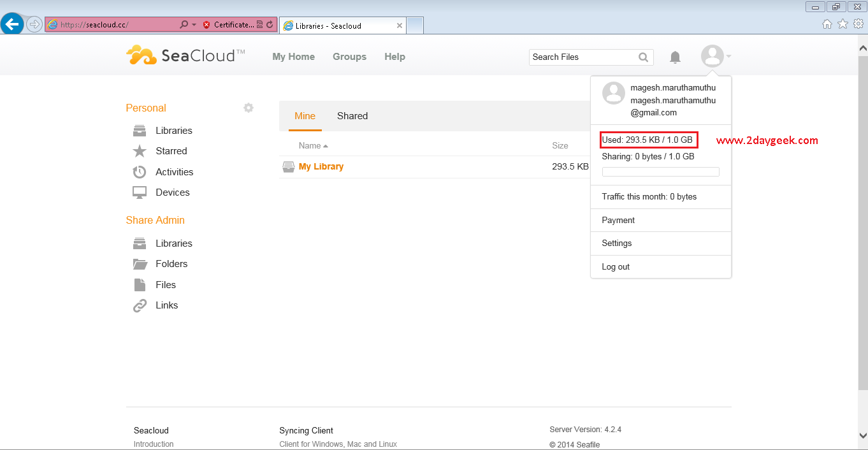Sort libraries by the Name column

tap(313, 145)
